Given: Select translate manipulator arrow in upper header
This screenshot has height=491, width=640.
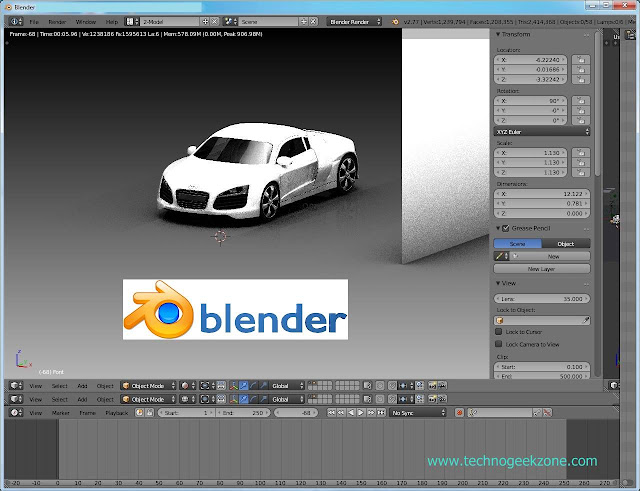Looking at the screenshot, I should point(244,385).
